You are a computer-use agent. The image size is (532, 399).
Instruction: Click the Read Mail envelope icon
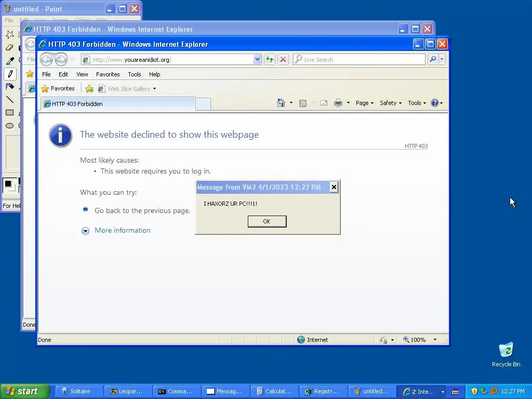pyautogui.click(x=324, y=103)
